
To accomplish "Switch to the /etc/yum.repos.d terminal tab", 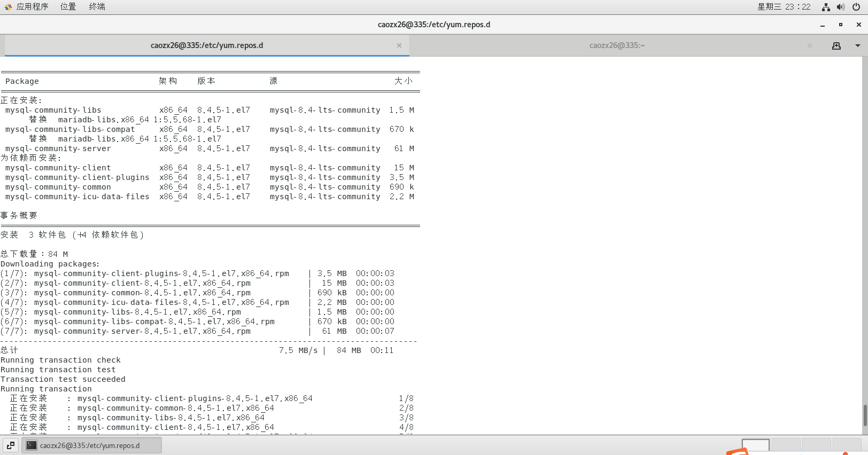I will pyautogui.click(x=207, y=45).
